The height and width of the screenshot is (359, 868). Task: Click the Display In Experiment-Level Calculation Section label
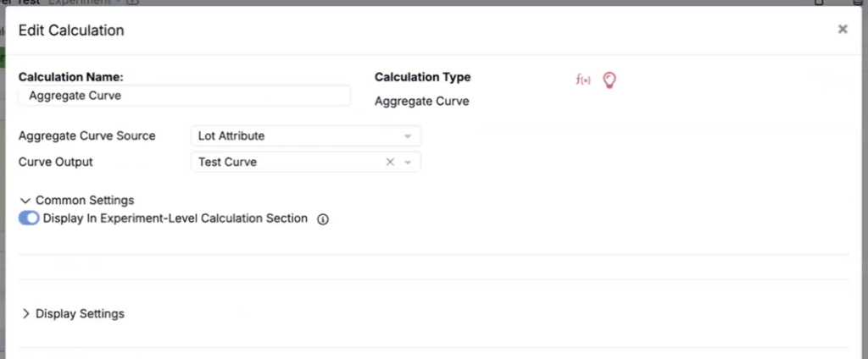point(175,218)
